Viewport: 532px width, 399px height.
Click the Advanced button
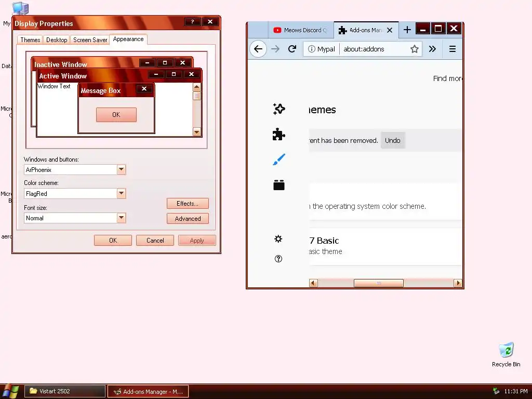tap(188, 219)
